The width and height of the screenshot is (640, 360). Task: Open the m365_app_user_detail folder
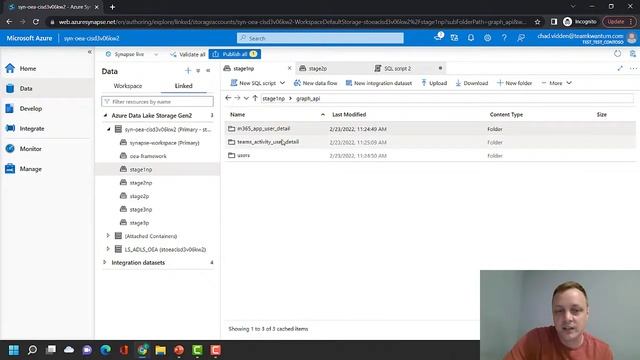tap(264, 128)
